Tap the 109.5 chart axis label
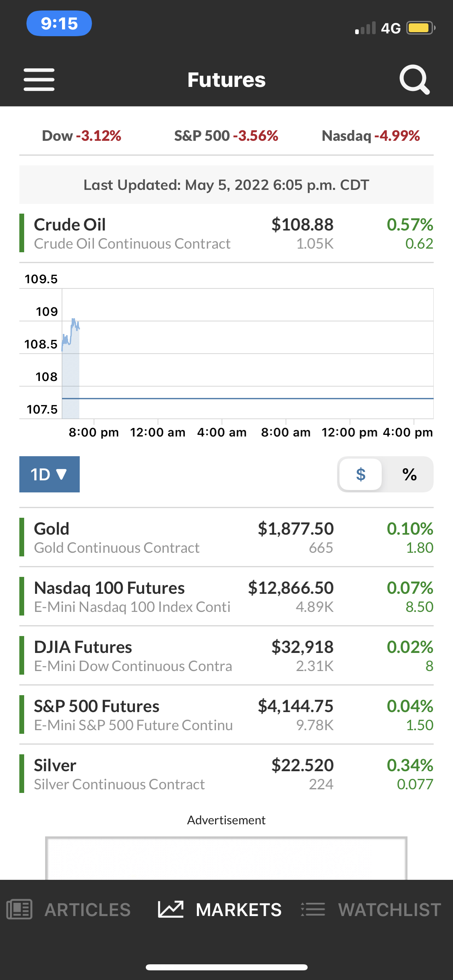Screen dimensions: 453x980 click(41, 279)
